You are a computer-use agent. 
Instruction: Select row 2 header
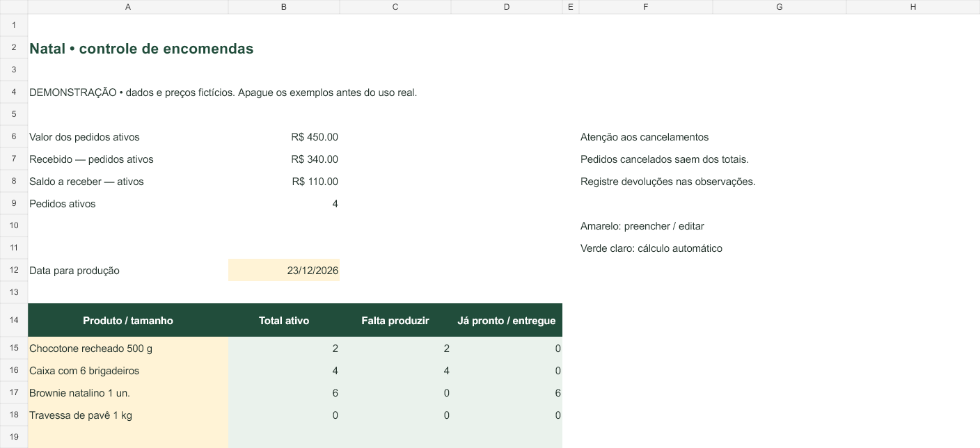(14, 48)
